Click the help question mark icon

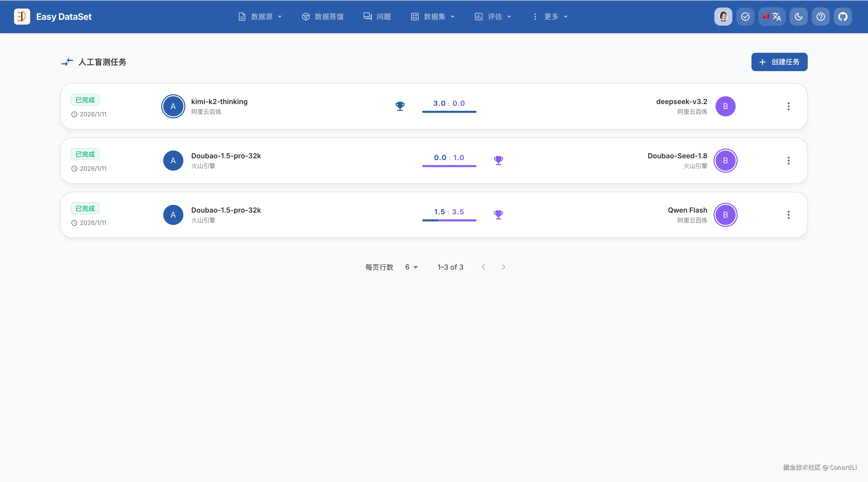[821, 17]
